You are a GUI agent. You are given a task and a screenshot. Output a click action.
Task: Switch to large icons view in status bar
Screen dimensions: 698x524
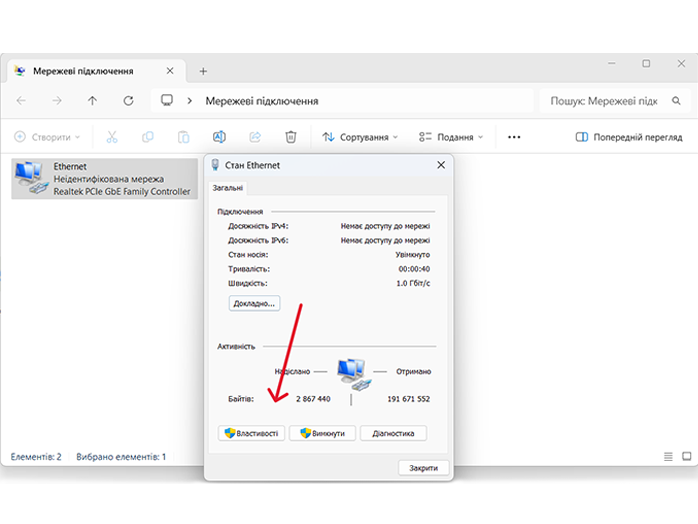tap(687, 456)
